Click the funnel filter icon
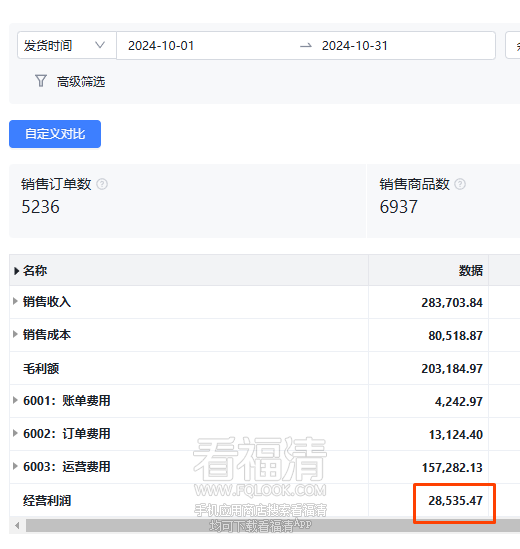The image size is (520, 549). (x=41, y=81)
